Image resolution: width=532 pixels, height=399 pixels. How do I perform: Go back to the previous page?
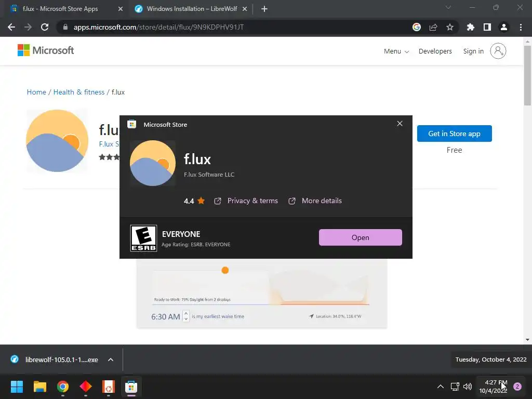tap(11, 27)
